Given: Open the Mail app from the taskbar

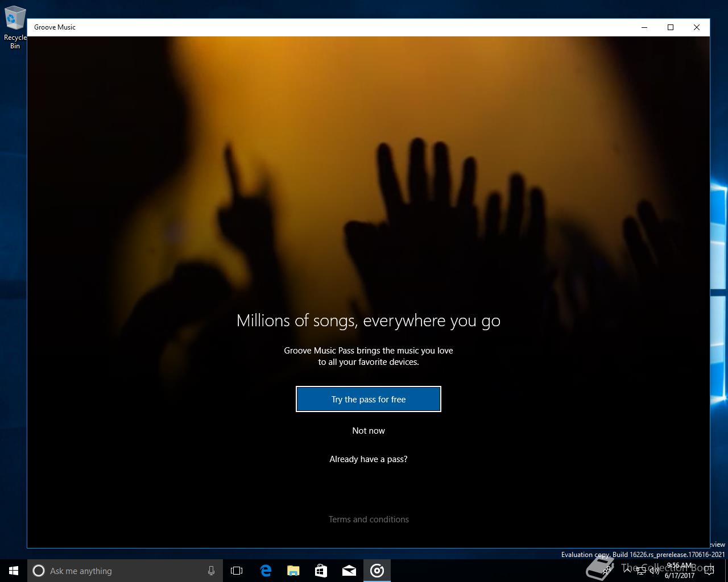Looking at the screenshot, I should [x=349, y=571].
